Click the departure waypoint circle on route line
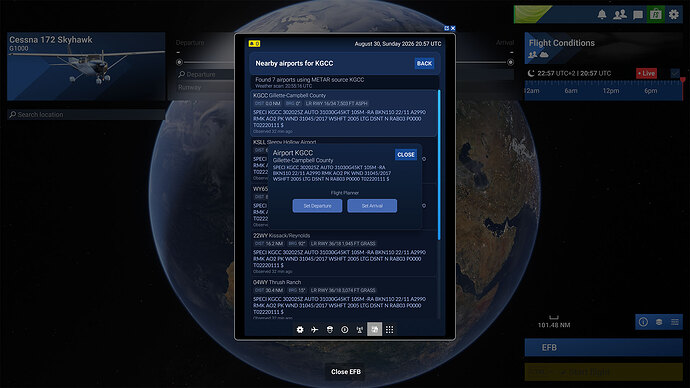 pyautogui.click(x=179, y=62)
